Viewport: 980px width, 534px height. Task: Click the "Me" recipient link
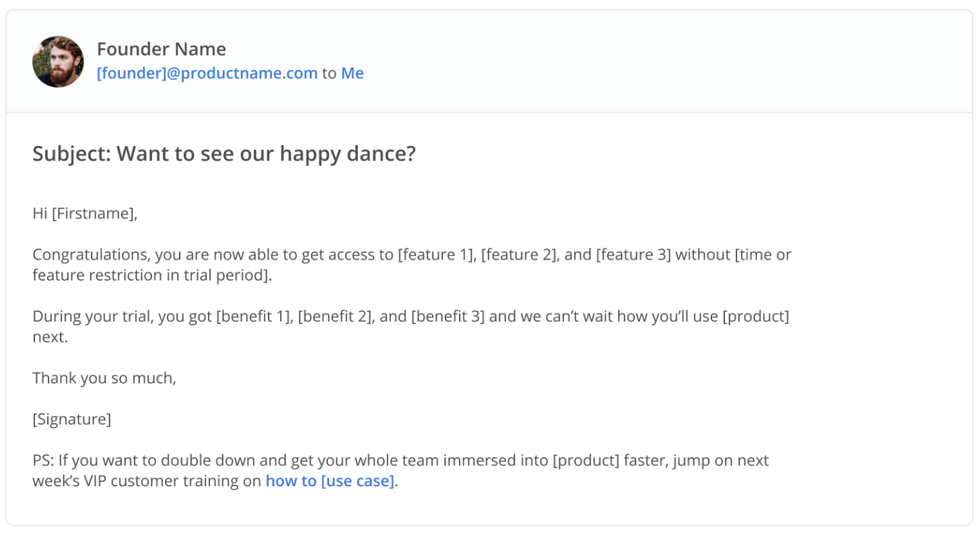[x=352, y=73]
